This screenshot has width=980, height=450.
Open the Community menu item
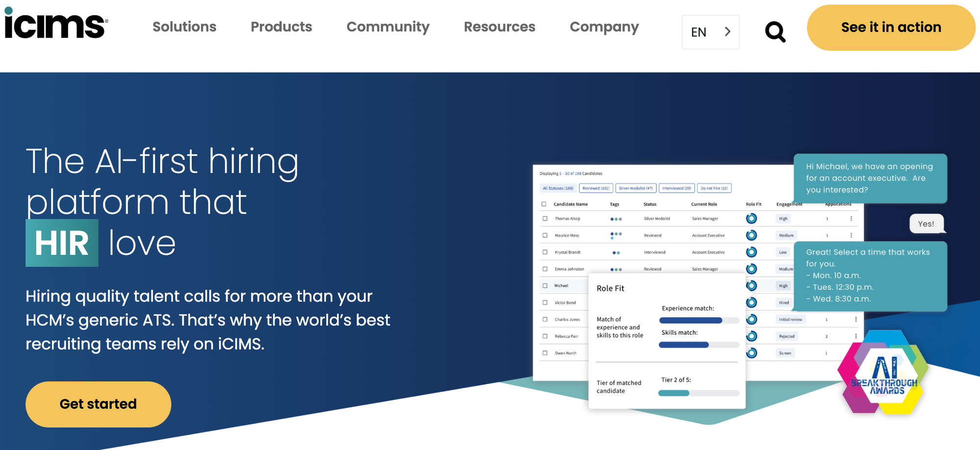click(x=388, y=27)
